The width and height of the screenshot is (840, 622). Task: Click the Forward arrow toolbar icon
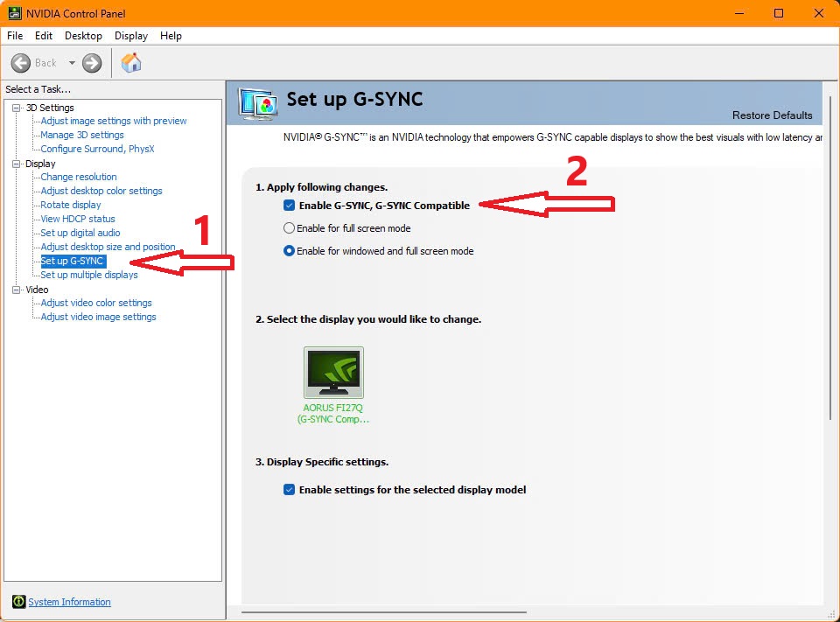[92, 63]
